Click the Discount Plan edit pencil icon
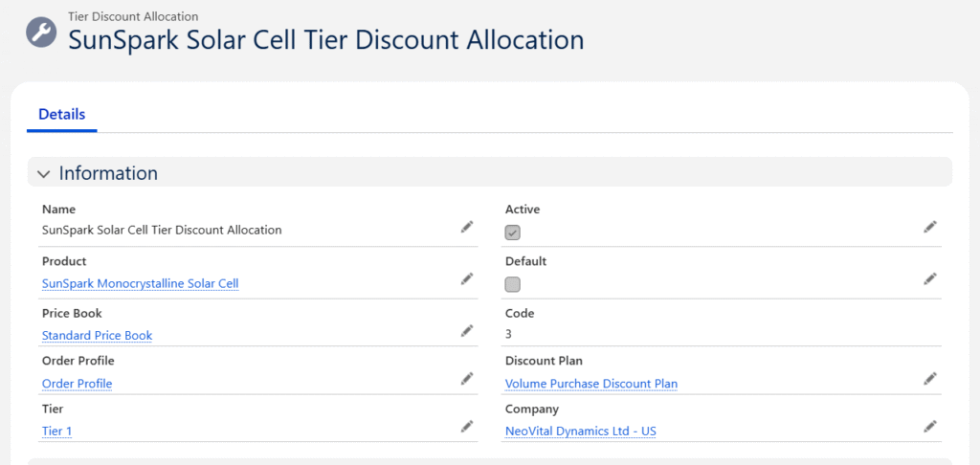Viewport: 980px width, 465px height. 929,379
